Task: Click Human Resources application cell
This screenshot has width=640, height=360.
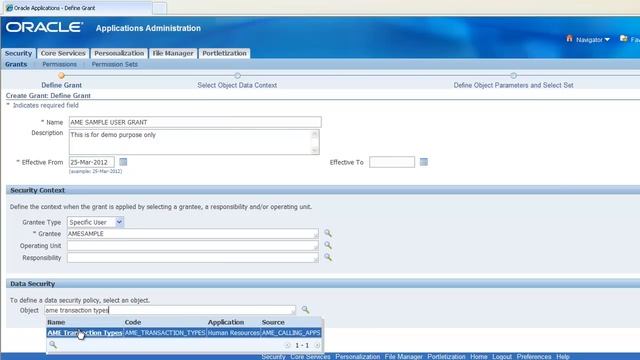Action: point(233,333)
